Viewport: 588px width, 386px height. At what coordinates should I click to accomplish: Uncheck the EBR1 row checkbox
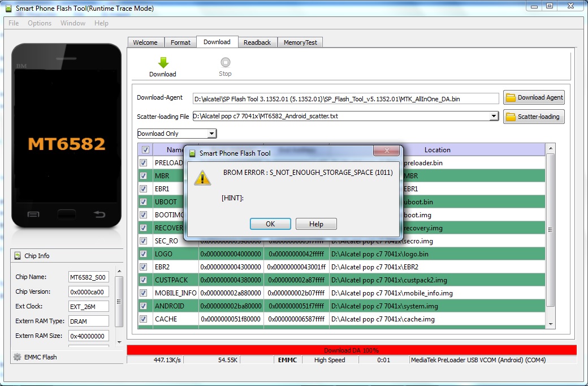(143, 188)
